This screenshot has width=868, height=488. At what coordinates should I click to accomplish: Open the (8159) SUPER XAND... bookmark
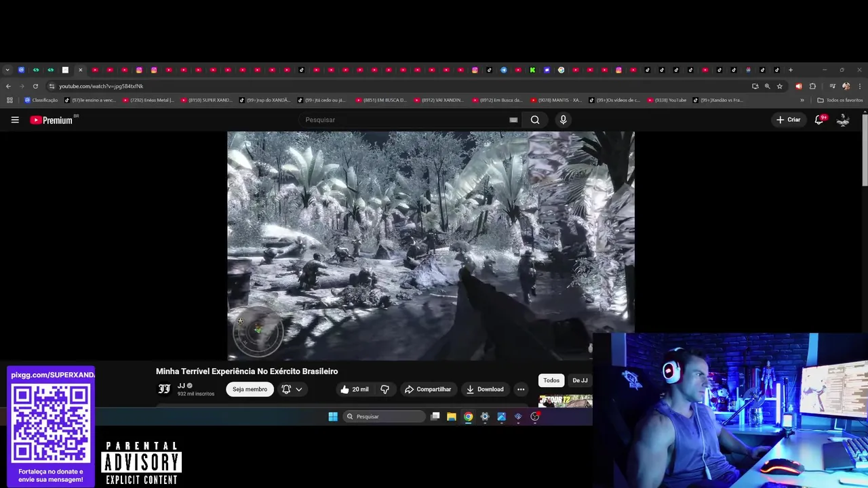tap(206, 100)
